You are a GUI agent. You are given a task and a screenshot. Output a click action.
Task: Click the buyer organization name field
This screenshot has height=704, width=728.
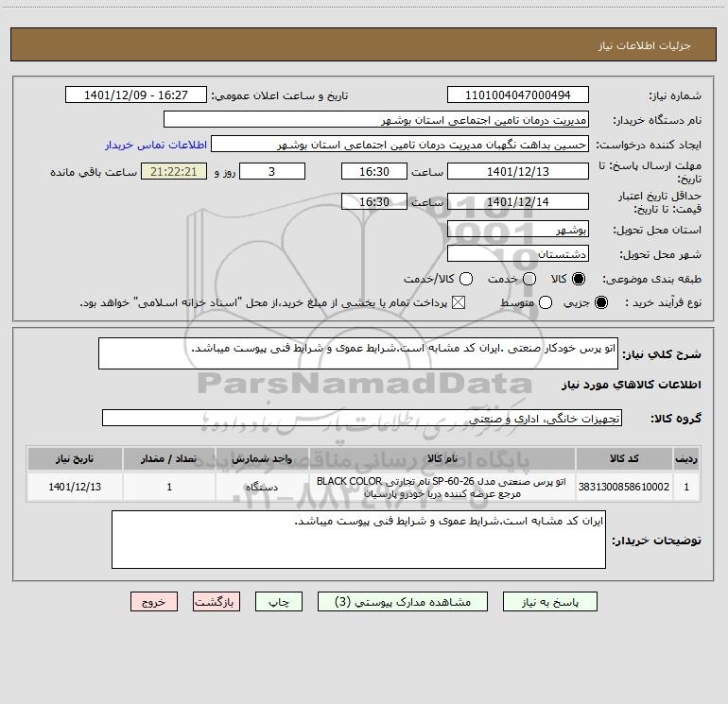376,119
